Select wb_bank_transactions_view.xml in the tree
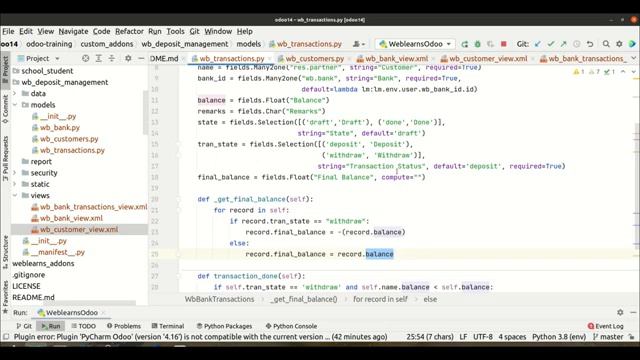 coord(93,207)
